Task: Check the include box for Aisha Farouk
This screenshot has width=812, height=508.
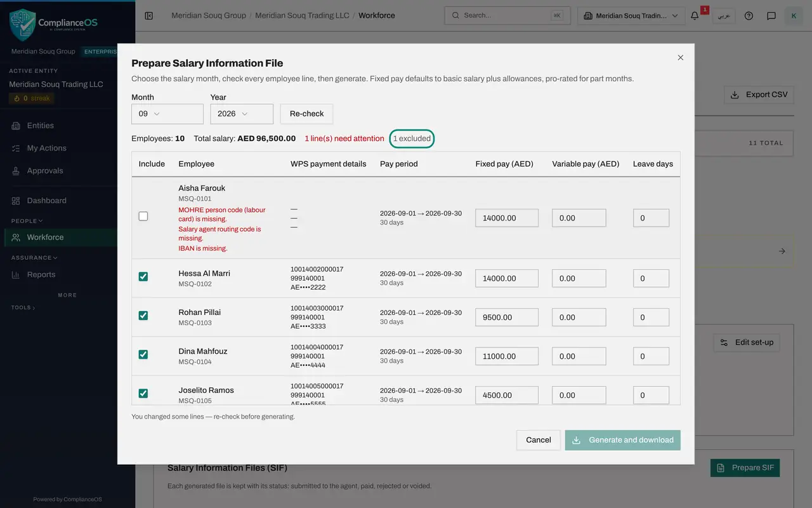Action: tap(143, 217)
